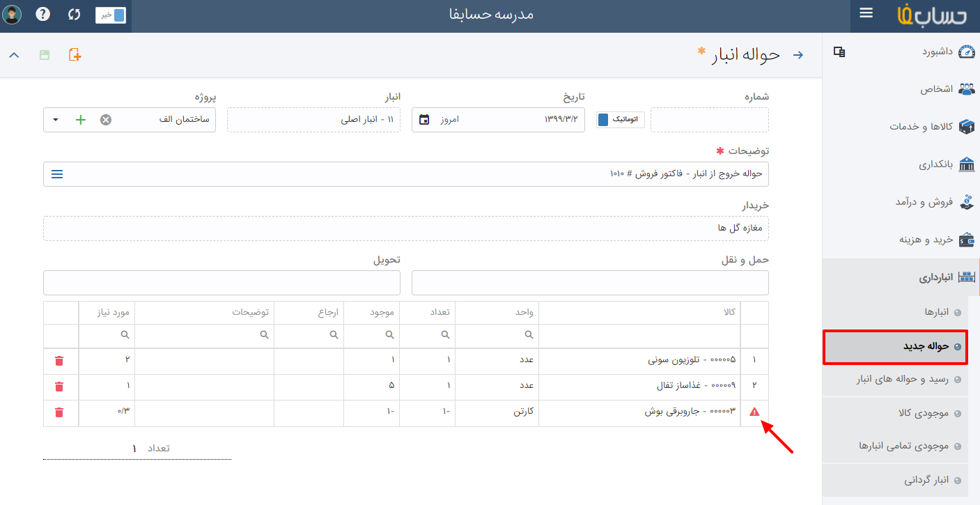Screen dimensions: 980x505
Task: Filter by موجود column search box
Action: 372,335
